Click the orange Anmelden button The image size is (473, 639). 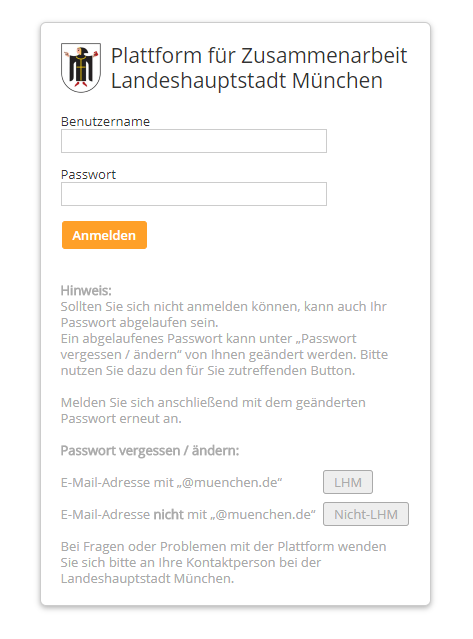click(x=104, y=235)
